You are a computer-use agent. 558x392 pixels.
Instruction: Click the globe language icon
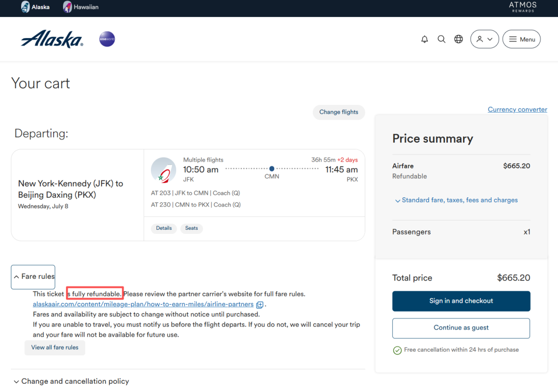tap(458, 39)
